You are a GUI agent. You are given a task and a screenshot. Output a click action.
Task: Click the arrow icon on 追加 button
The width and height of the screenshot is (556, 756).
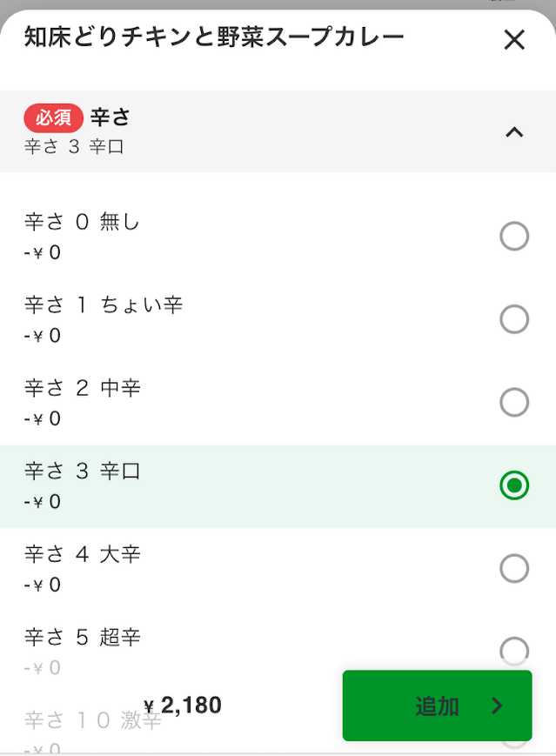coord(497,706)
